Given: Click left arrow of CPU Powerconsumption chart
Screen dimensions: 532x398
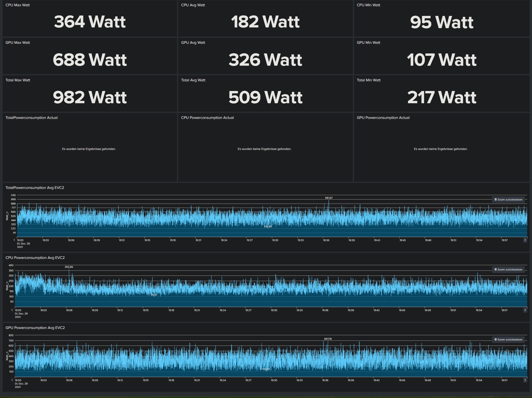Looking at the screenshot, I should point(12,310).
